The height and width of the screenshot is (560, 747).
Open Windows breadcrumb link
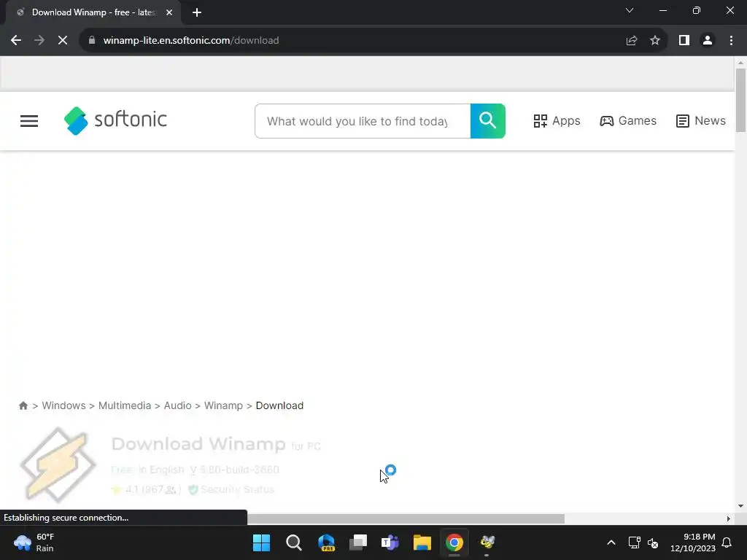coord(64,405)
